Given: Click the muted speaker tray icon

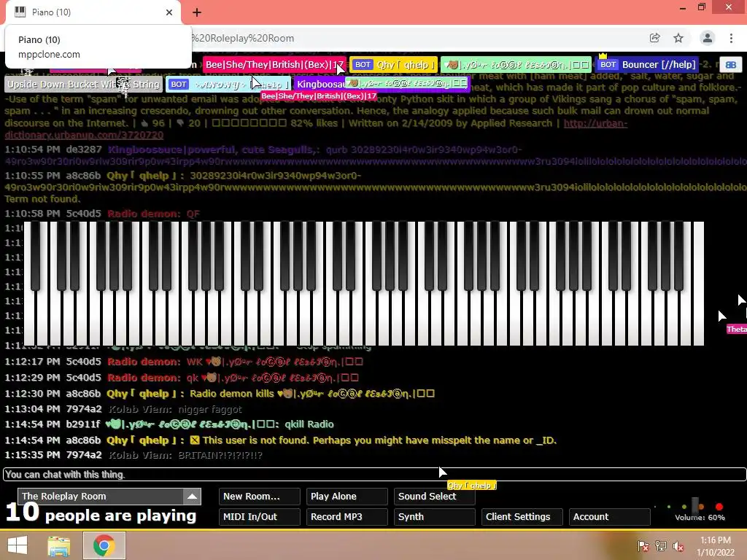Looking at the screenshot, I should (x=678, y=545).
